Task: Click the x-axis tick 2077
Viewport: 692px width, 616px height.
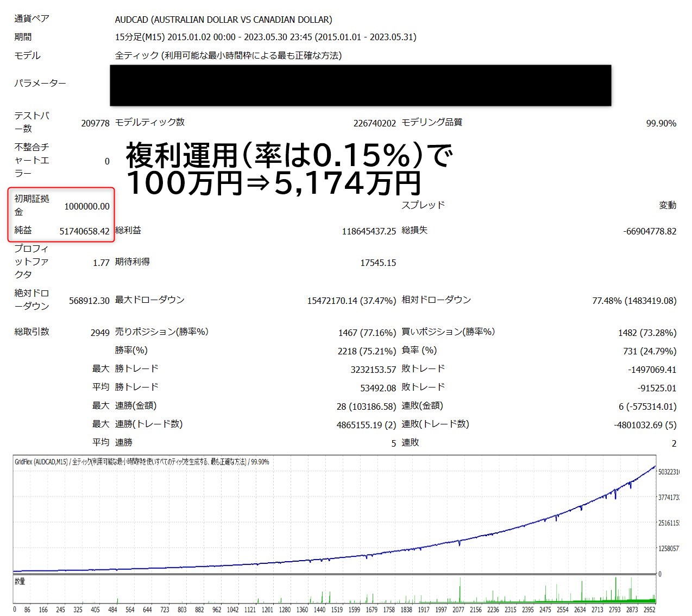Action: 458,610
